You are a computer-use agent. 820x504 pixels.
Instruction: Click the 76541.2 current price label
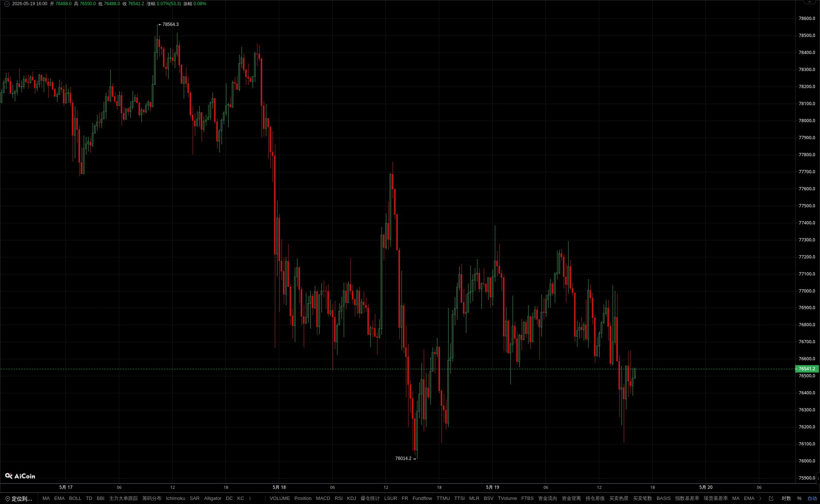tap(807, 369)
